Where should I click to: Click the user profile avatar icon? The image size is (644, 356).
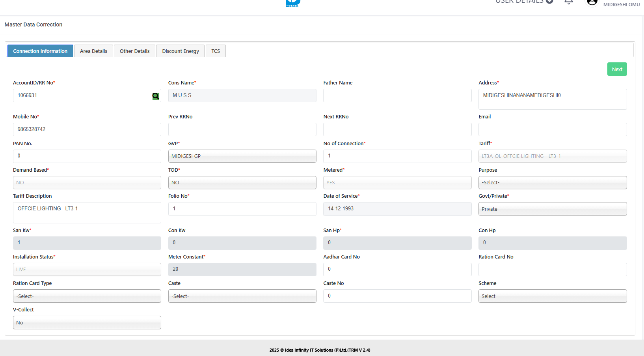click(592, 2)
